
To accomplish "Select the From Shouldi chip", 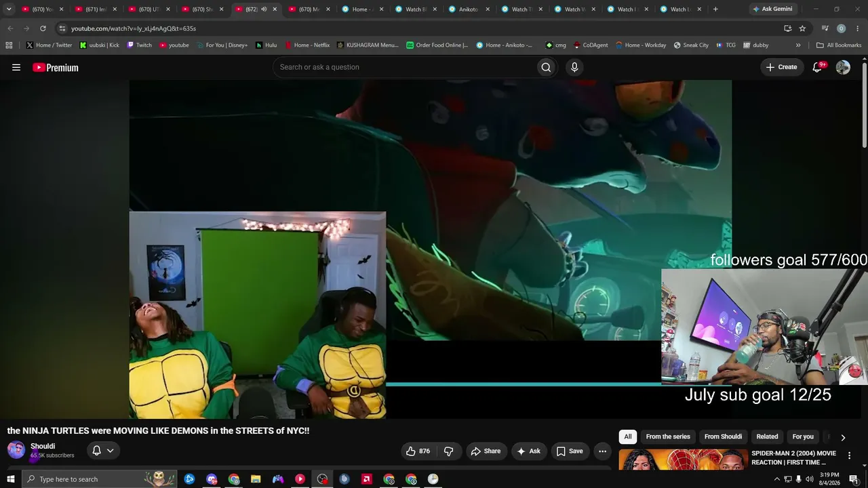I will pyautogui.click(x=723, y=436).
